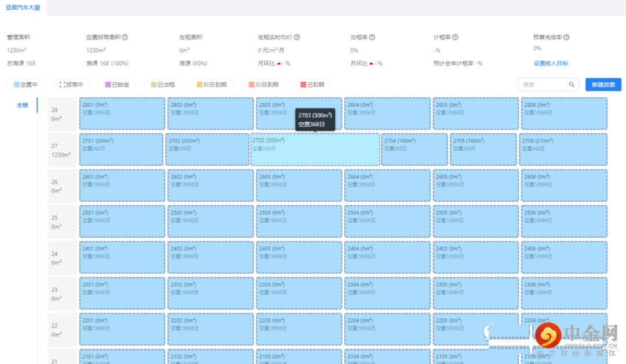
Task: Select room 2406 cell
Action: point(564,257)
